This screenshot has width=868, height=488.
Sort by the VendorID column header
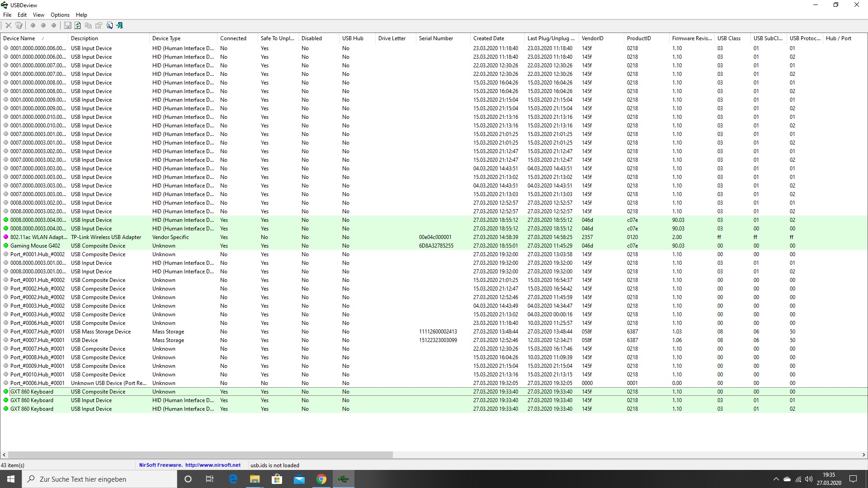click(592, 38)
